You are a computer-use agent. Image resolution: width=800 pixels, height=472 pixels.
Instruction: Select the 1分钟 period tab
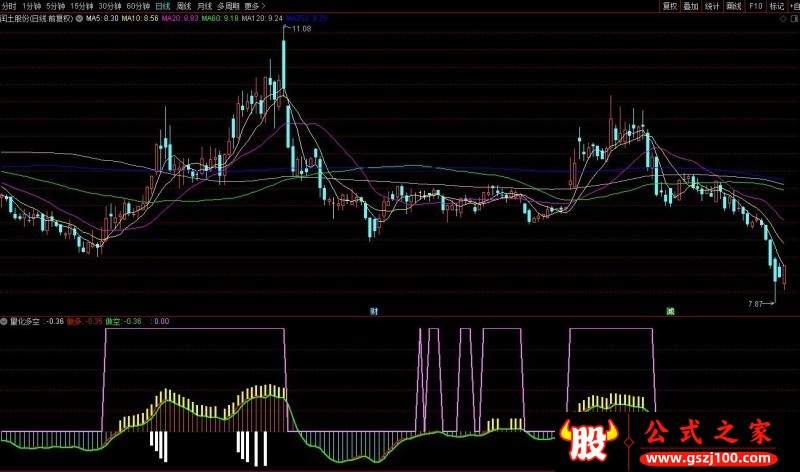tap(32, 6)
